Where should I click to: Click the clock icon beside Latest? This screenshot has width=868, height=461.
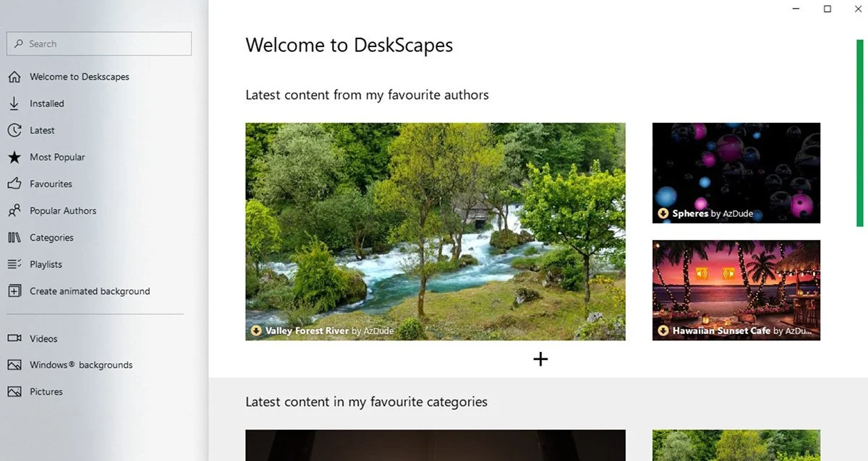[x=14, y=130]
